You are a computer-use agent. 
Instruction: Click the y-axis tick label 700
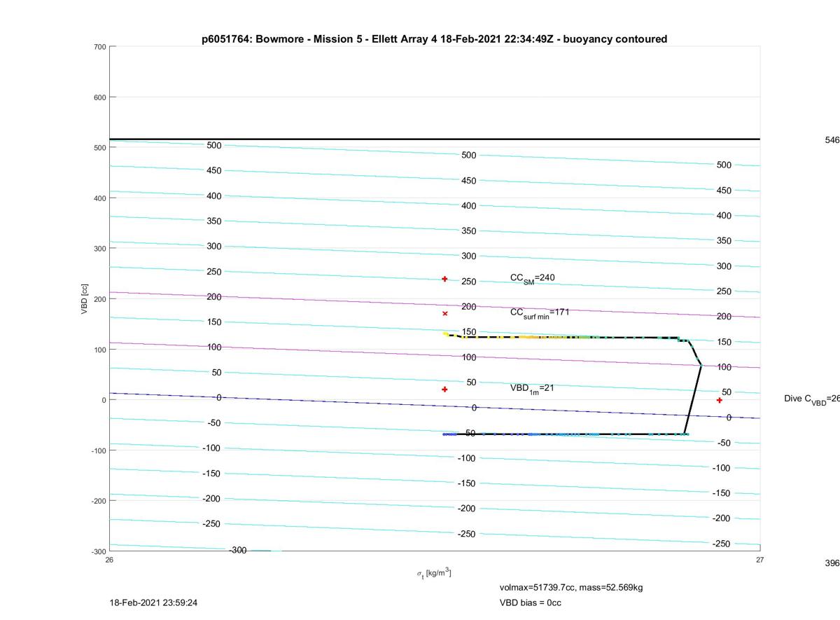point(99,47)
